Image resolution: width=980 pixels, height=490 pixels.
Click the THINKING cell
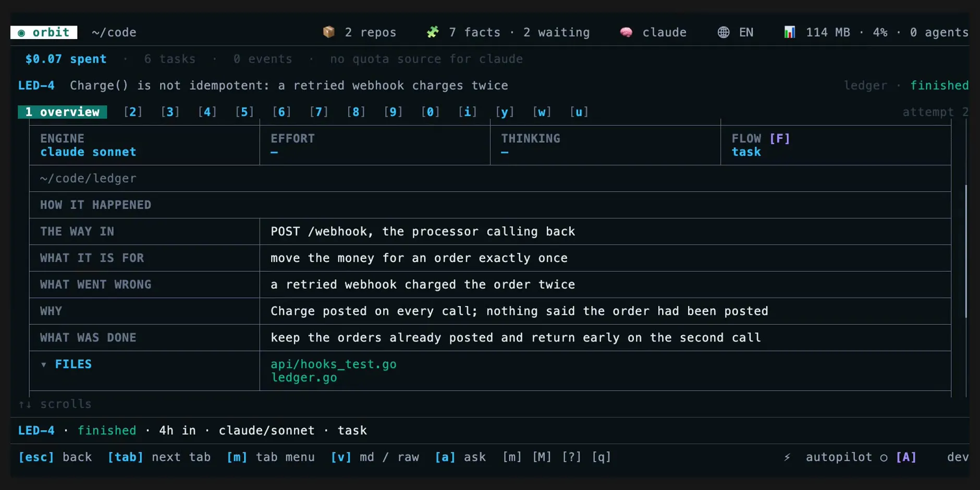point(605,145)
